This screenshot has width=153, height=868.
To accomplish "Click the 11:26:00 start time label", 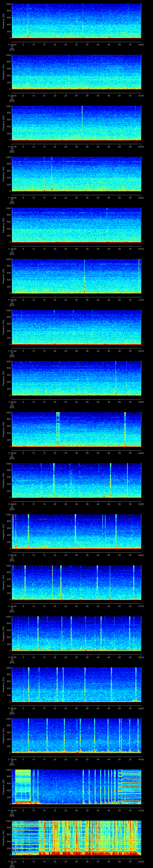I will 12,96.
